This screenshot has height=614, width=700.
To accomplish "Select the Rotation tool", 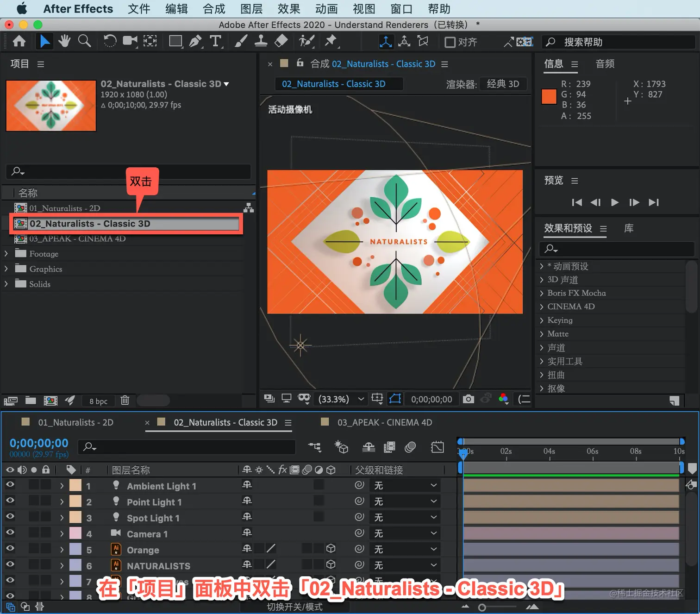I will 110,42.
